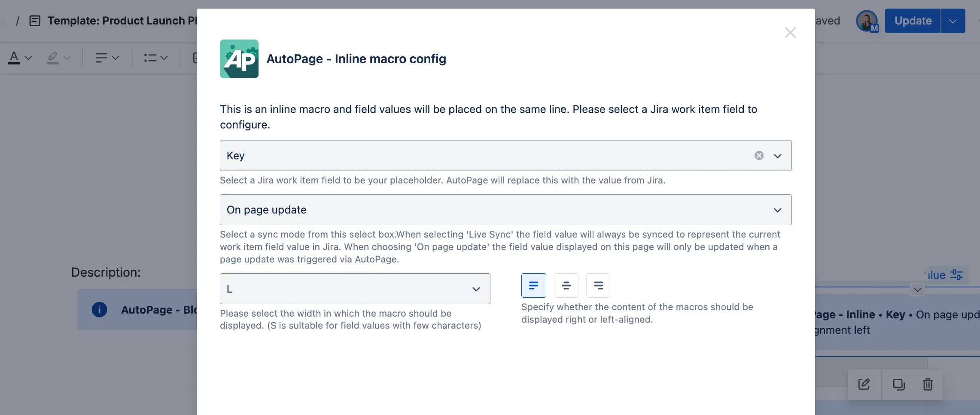Click the macro edit pencil icon
Image resolution: width=980 pixels, height=415 pixels.
point(864,384)
